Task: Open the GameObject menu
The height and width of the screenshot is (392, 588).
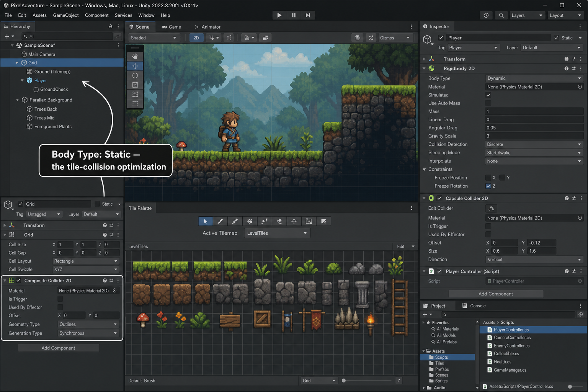Action: [x=66, y=15]
